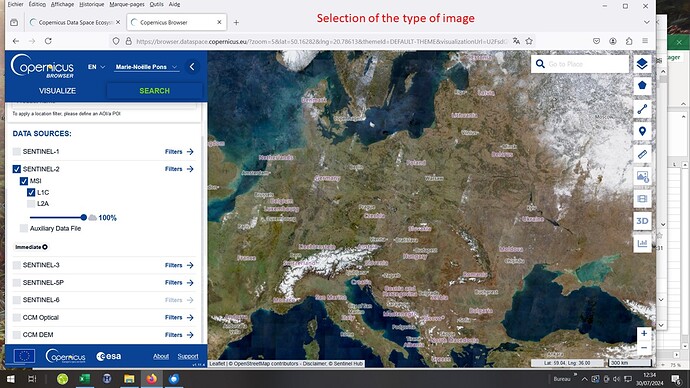Check the L2A product checkbox
This screenshot has width=690, height=388.
click(x=31, y=204)
